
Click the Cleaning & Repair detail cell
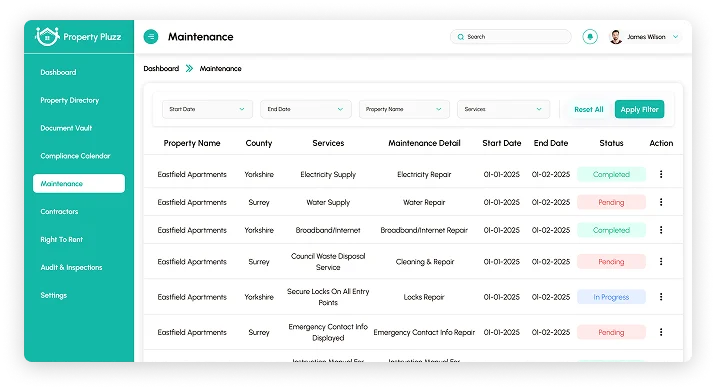[425, 261]
